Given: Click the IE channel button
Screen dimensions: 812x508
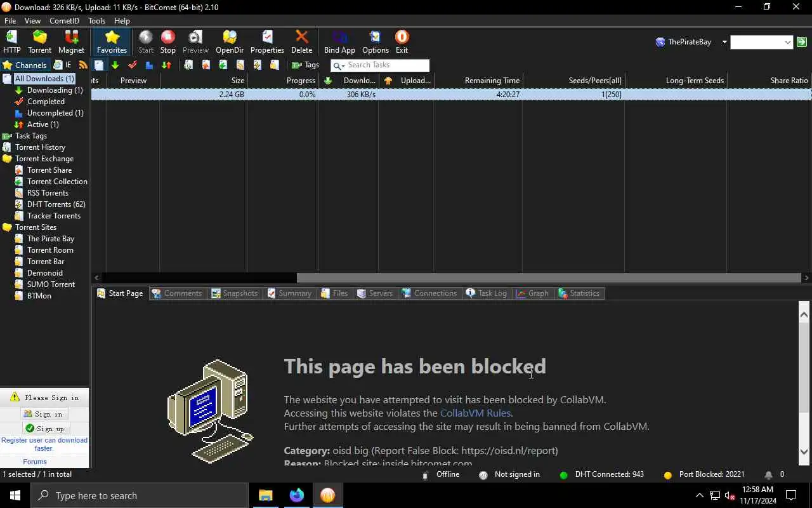Looking at the screenshot, I should coord(62,65).
